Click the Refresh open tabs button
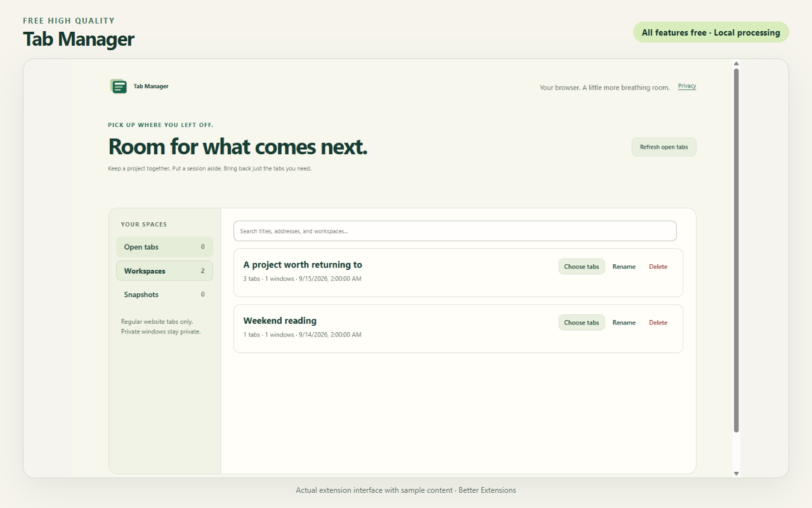The width and height of the screenshot is (812, 508). (x=664, y=147)
